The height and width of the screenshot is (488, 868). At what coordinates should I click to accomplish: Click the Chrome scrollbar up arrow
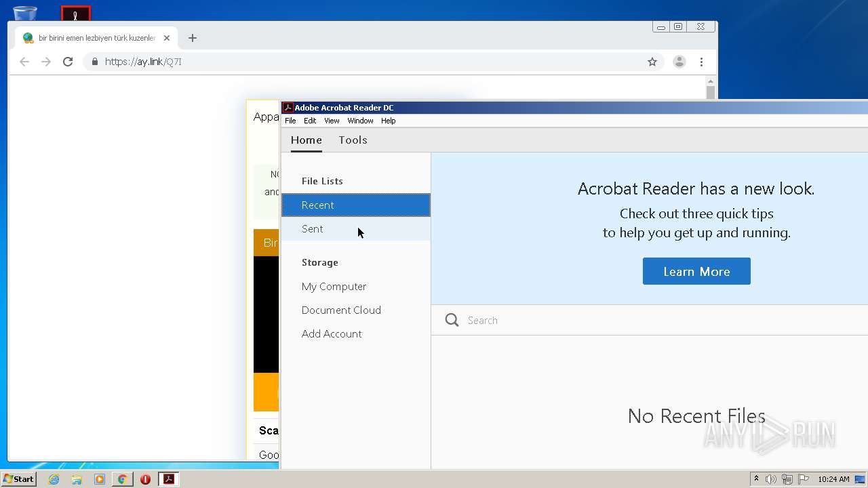[x=710, y=81]
